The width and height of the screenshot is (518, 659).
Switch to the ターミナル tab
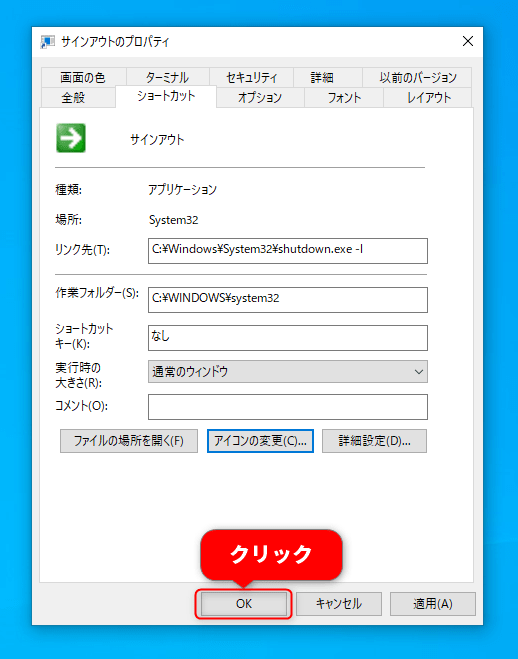[x=167, y=77]
